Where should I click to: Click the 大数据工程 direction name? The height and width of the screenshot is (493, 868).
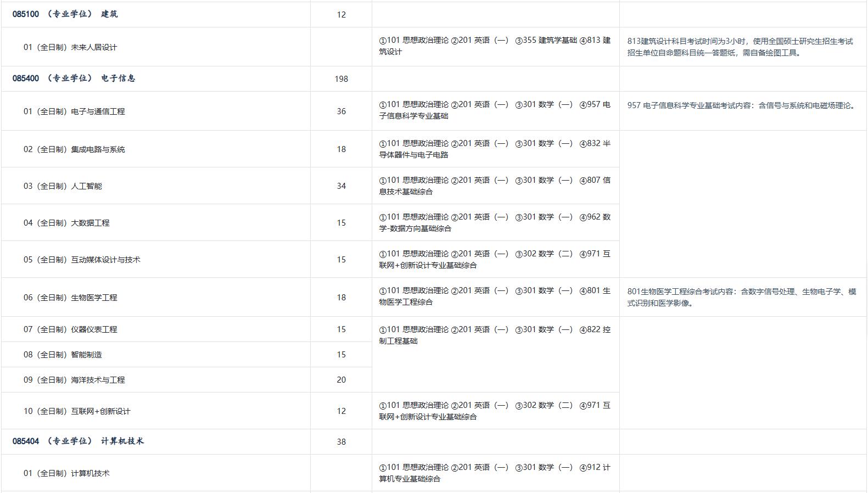[x=66, y=223]
